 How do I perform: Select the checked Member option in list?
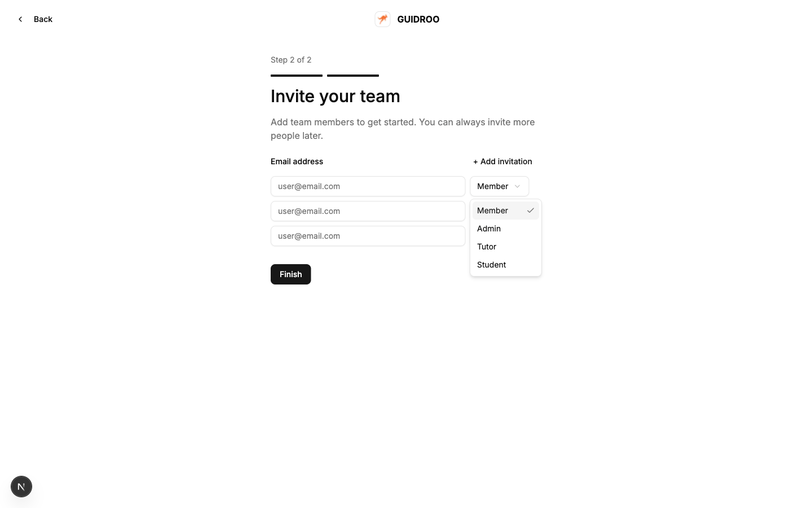click(493, 211)
